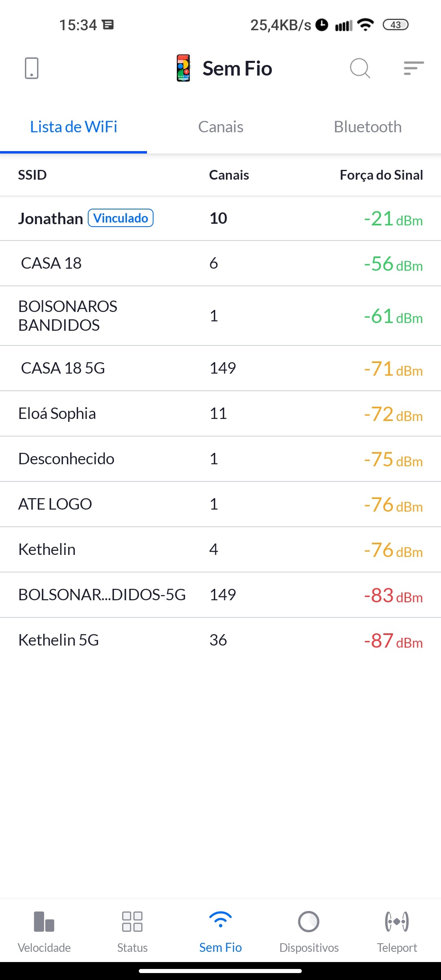Open the BOISONAROS BANDIDOS network

tap(68, 316)
